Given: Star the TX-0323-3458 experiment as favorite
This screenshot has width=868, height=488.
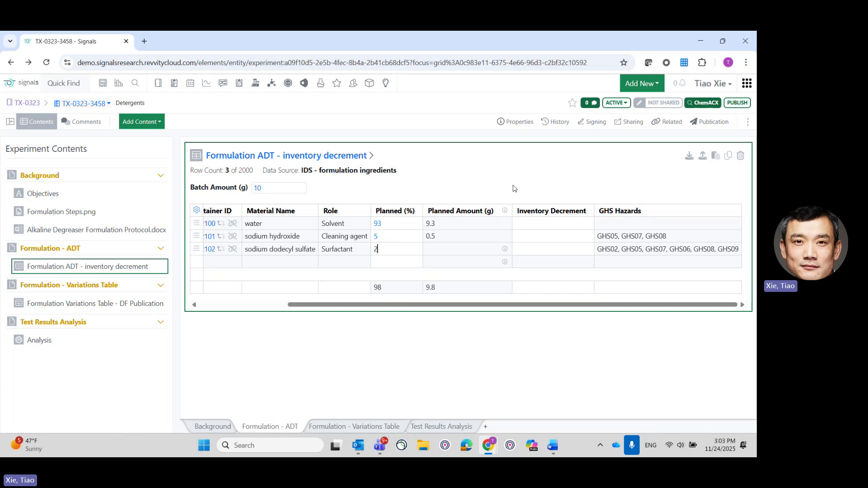Looking at the screenshot, I should click(572, 103).
